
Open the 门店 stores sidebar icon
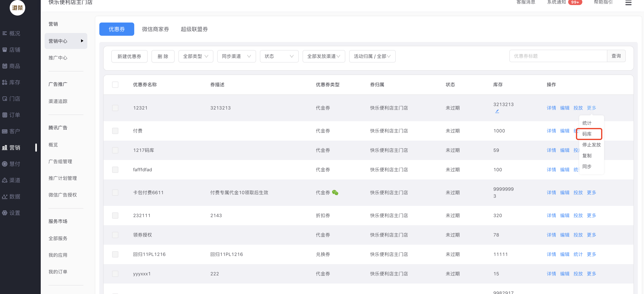[x=5, y=99]
